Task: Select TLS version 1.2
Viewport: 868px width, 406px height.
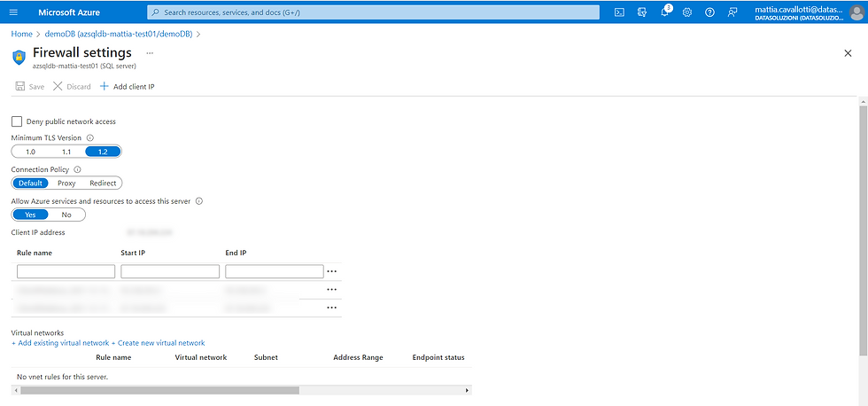Action: coord(103,152)
